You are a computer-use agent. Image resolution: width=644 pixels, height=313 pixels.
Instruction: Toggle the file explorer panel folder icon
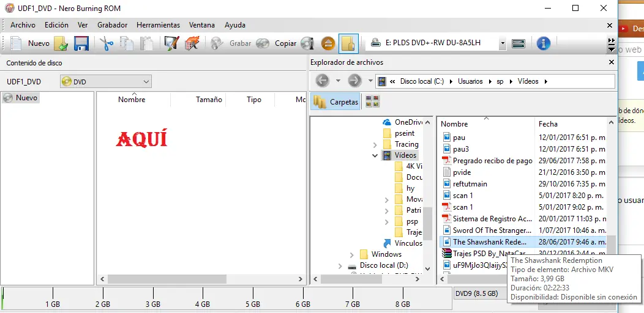(348, 43)
